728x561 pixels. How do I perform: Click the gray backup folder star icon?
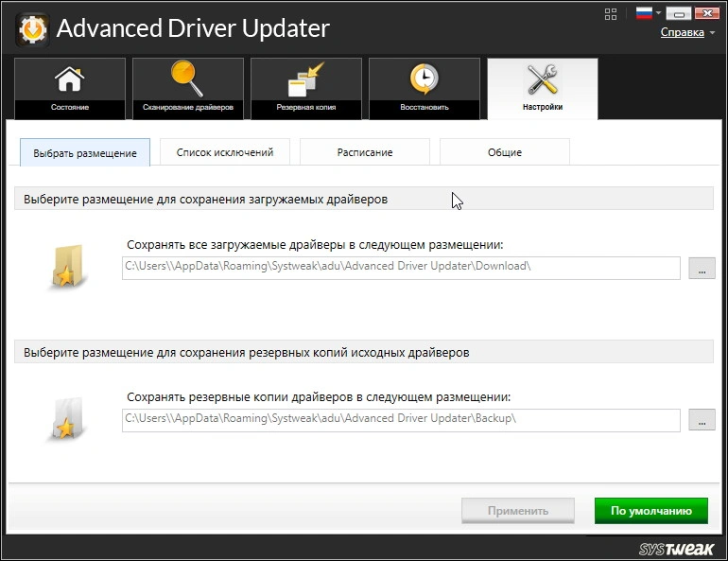[67, 418]
